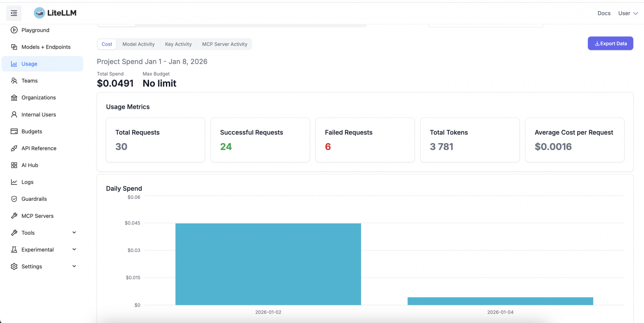Click the Export Data button
The image size is (644, 323).
[x=610, y=43]
